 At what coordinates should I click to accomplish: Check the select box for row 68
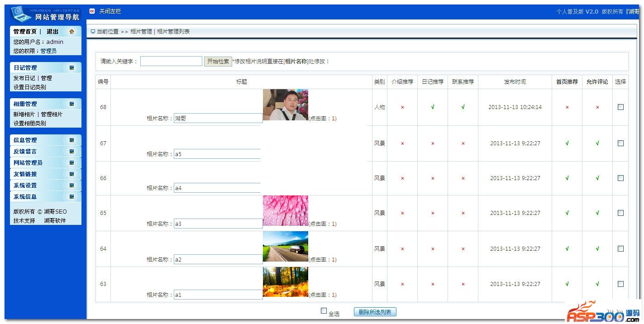620,107
